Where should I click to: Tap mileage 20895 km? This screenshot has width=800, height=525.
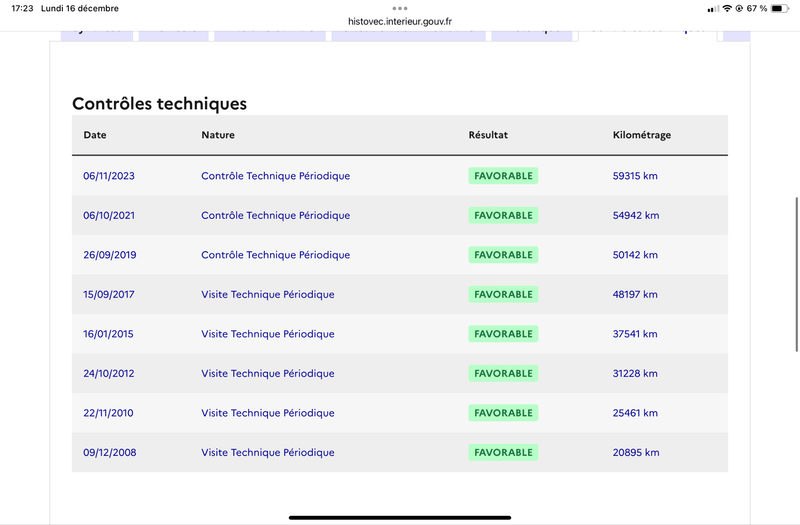coord(636,453)
